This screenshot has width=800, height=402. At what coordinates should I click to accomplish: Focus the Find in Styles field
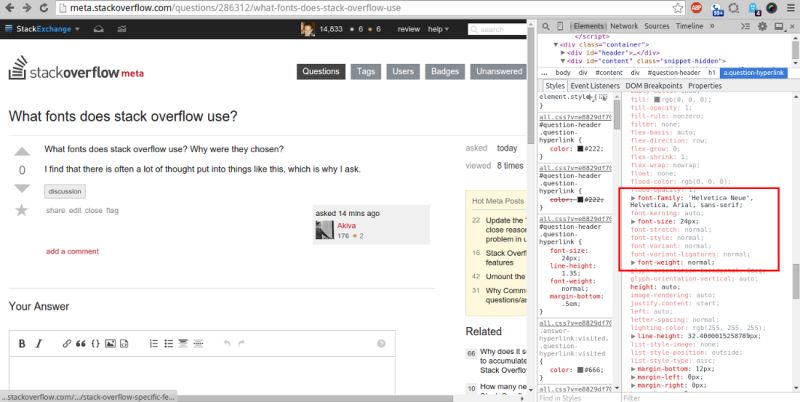[x=579, y=398]
